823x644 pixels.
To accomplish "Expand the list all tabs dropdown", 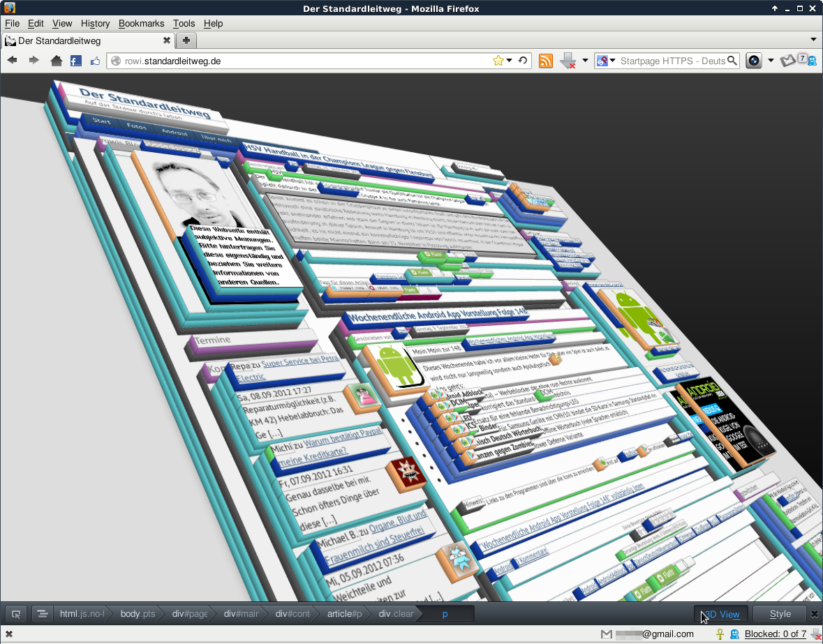I will click(813, 40).
